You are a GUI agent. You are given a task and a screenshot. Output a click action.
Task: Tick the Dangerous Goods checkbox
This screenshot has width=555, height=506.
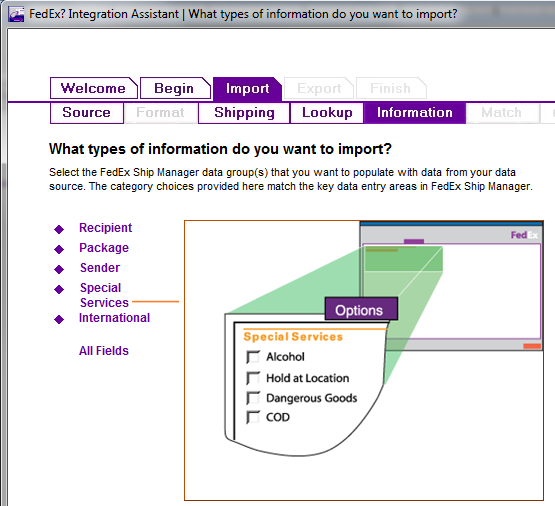tap(253, 398)
